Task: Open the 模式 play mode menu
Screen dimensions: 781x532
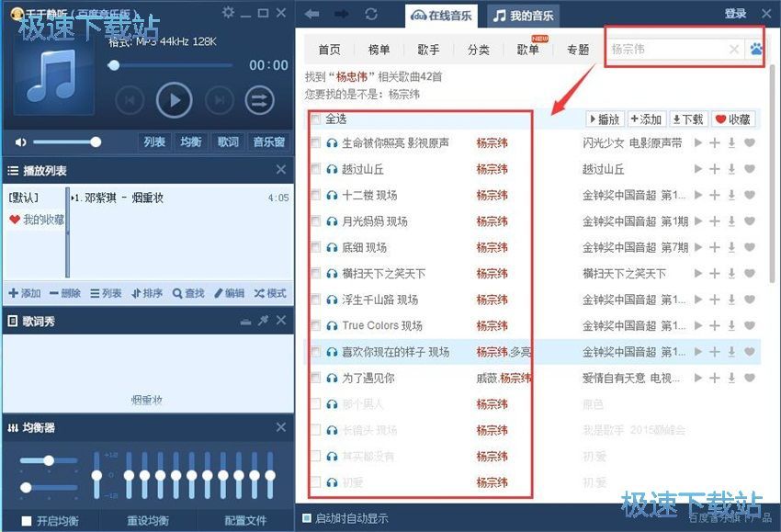Action: pos(270,293)
